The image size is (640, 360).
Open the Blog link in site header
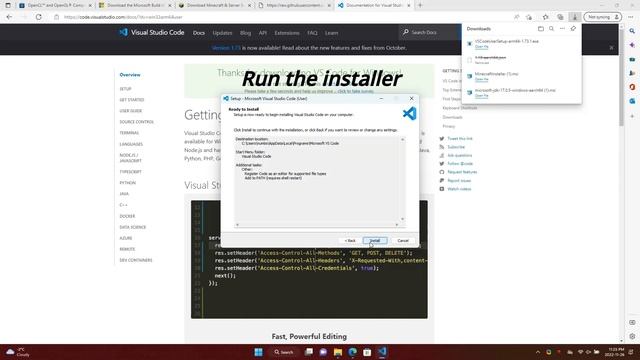tap(245, 33)
